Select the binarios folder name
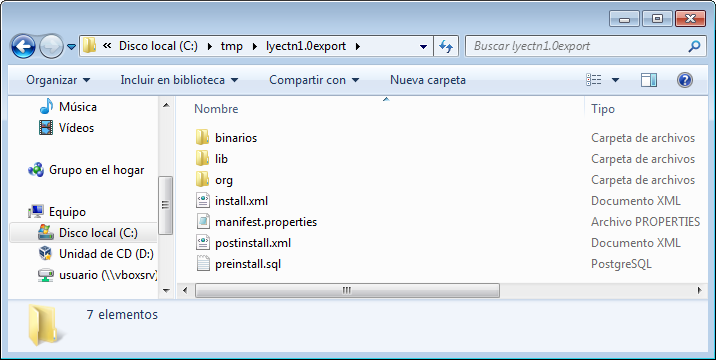Viewport: 716px width, 361px height. click(236, 138)
